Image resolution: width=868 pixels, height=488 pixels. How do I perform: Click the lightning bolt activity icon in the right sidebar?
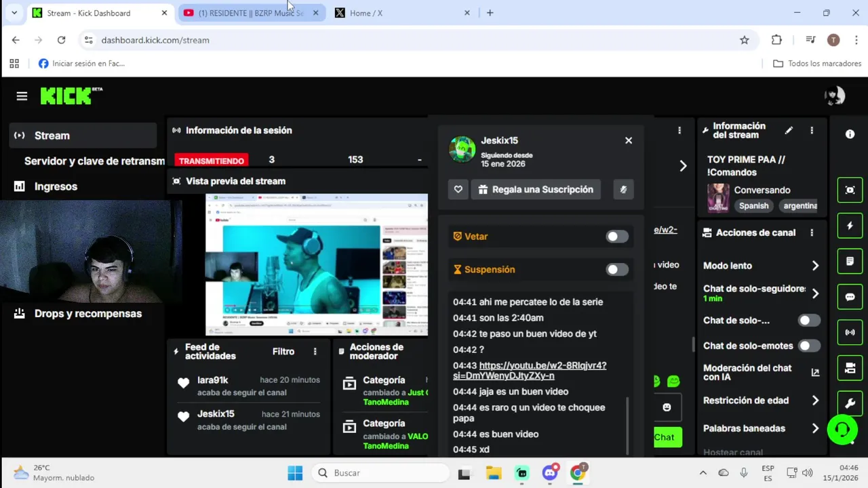(850, 226)
